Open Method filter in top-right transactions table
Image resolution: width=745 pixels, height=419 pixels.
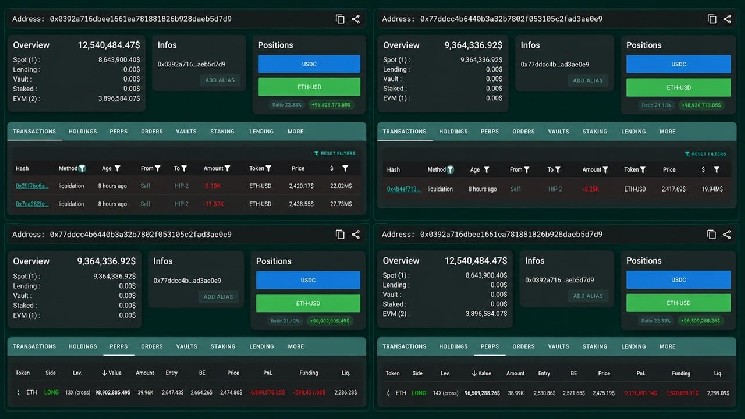point(450,170)
